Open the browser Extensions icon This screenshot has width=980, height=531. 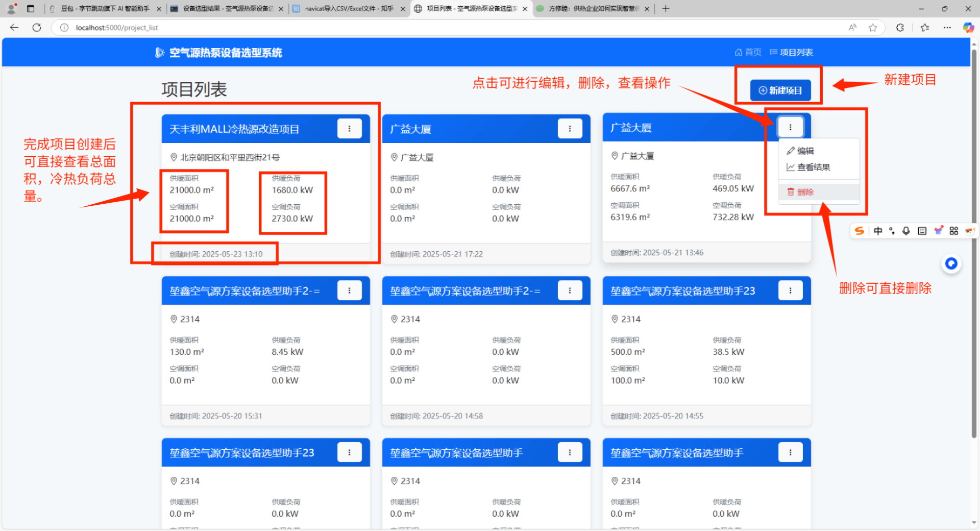click(900, 28)
